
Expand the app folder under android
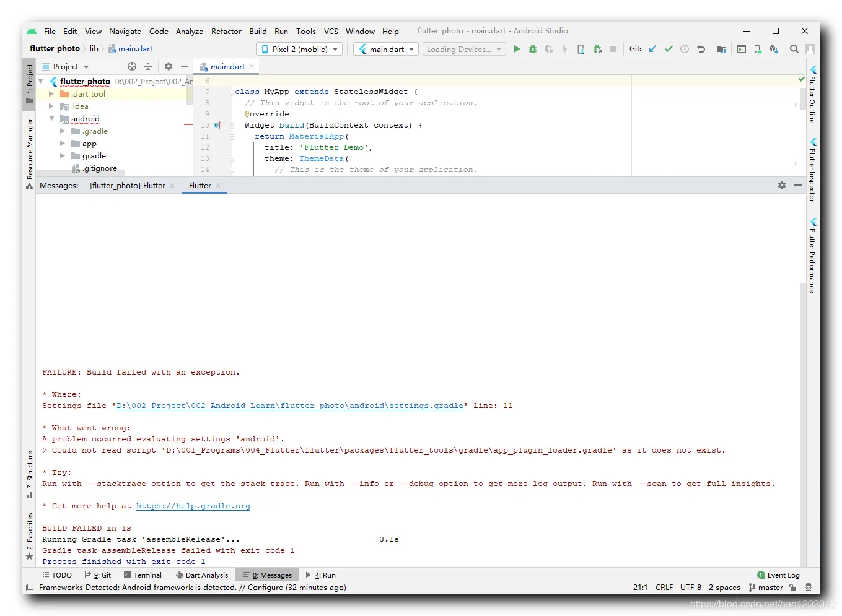(63, 143)
